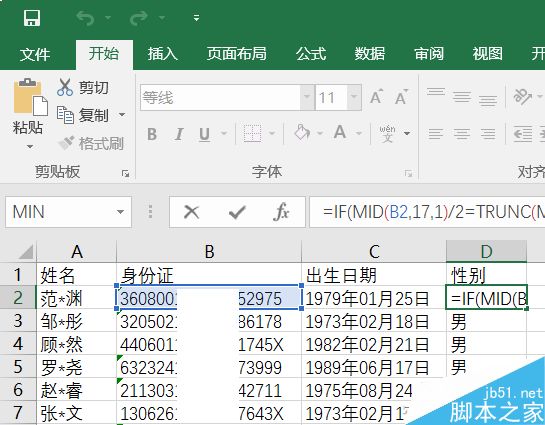Screen dimensions: 545x425
Task: Click 格式刷 format painter button
Action: pos(91,143)
